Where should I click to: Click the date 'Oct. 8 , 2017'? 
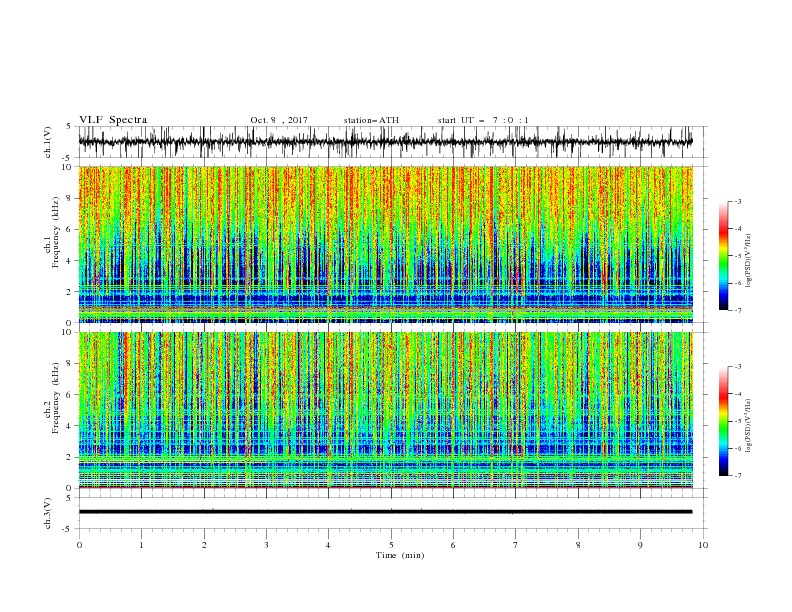[279, 120]
